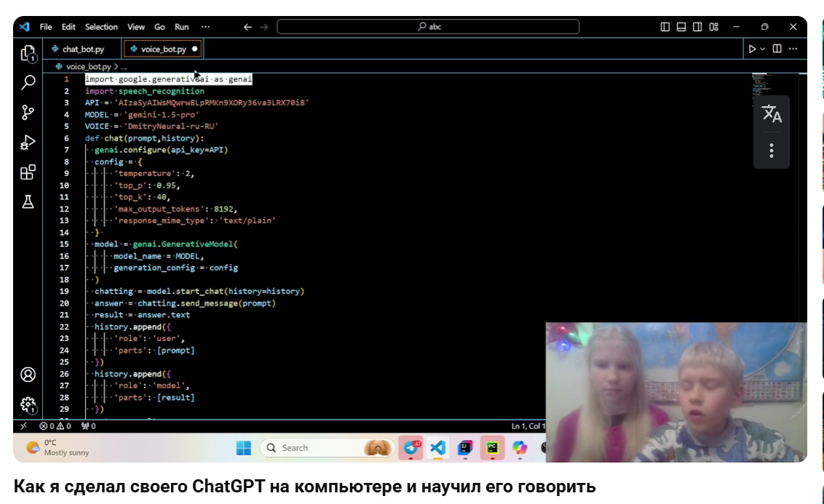Image resolution: width=824 pixels, height=504 pixels.
Task: Open the File menu
Action: pyautogui.click(x=46, y=27)
